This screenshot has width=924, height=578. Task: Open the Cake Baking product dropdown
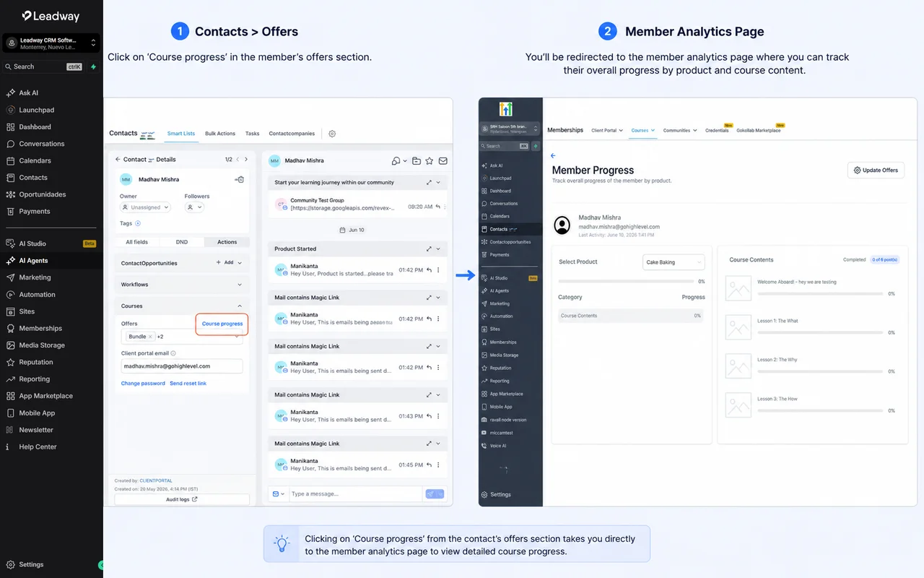(673, 262)
